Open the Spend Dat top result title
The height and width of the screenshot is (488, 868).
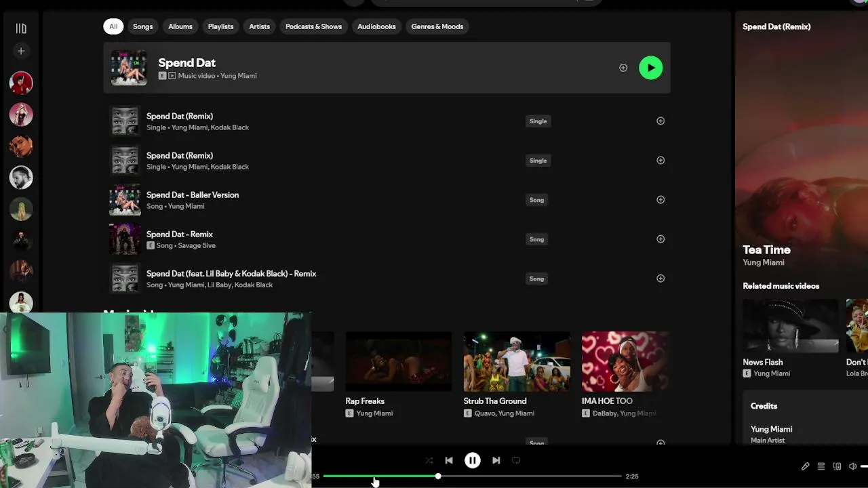187,62
